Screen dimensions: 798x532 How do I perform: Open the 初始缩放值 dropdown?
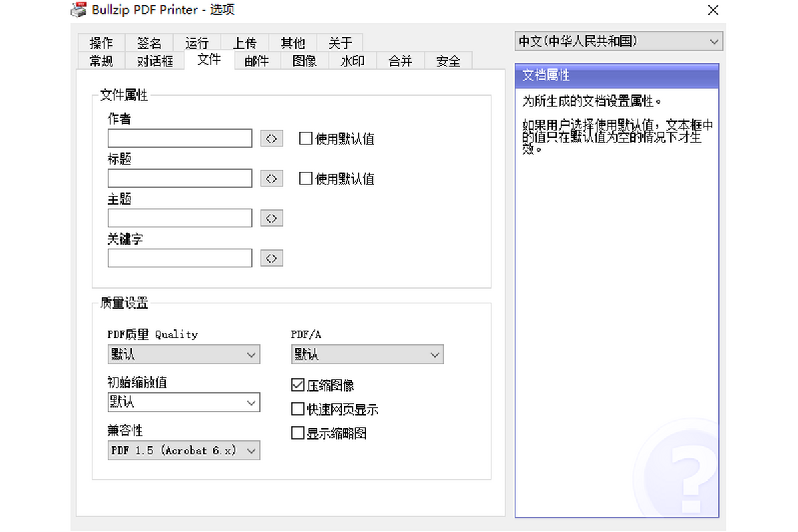184,402
